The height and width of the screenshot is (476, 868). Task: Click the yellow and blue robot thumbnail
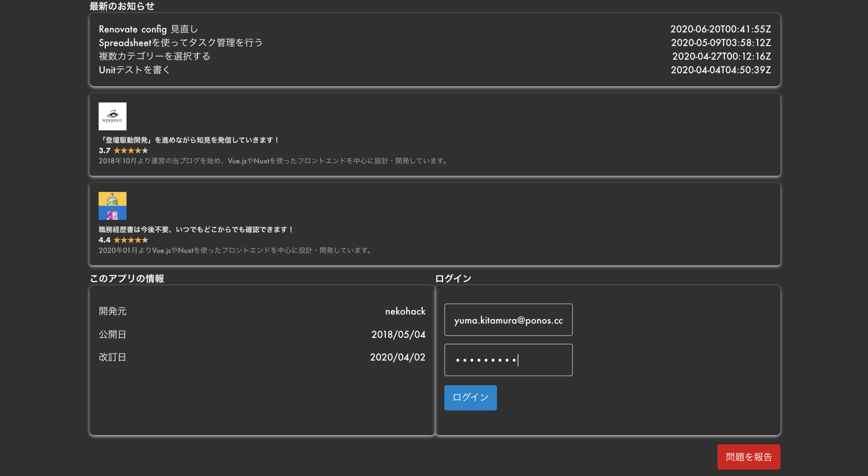click(x=112, y=206)
